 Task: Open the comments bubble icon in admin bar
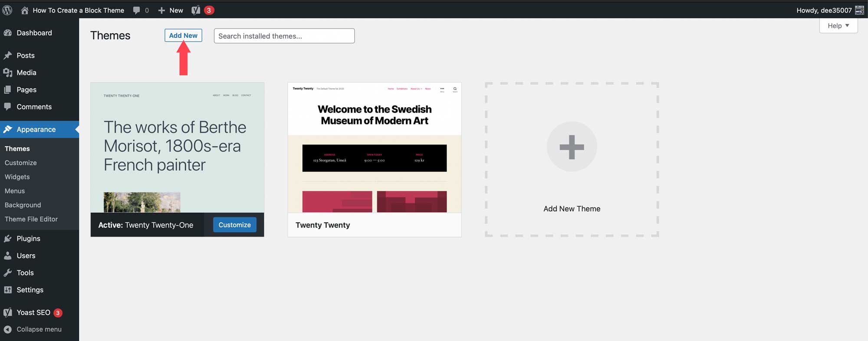[x=136, y=10]
